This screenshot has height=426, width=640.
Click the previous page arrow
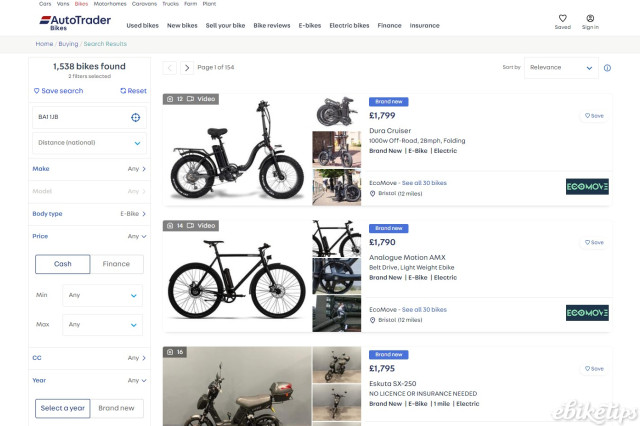point(170,68)
